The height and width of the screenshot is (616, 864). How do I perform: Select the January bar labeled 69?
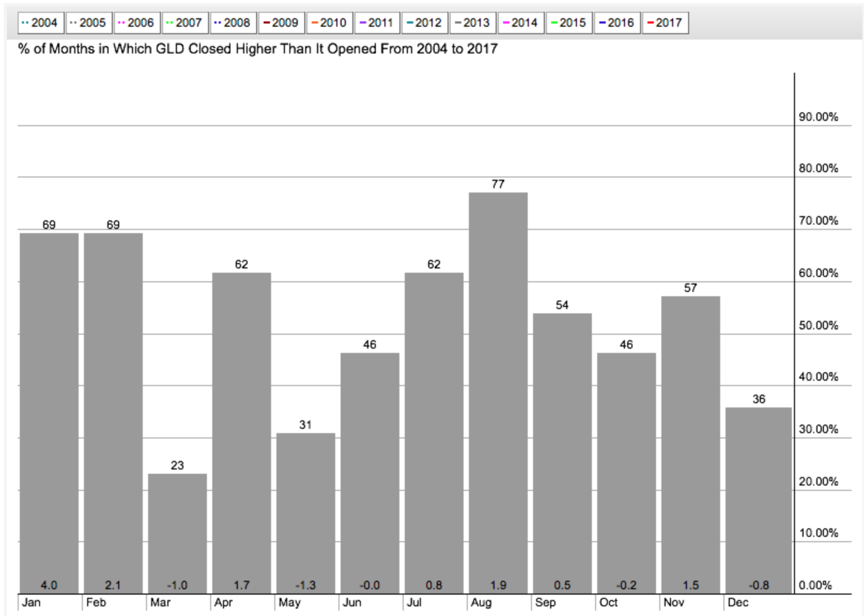tap(49, 413)
